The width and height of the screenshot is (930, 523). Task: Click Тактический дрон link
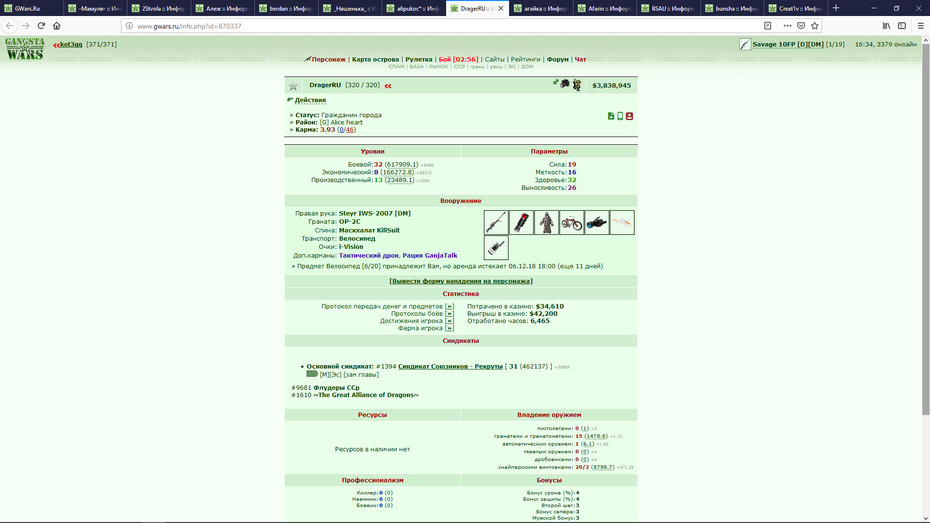367,256
